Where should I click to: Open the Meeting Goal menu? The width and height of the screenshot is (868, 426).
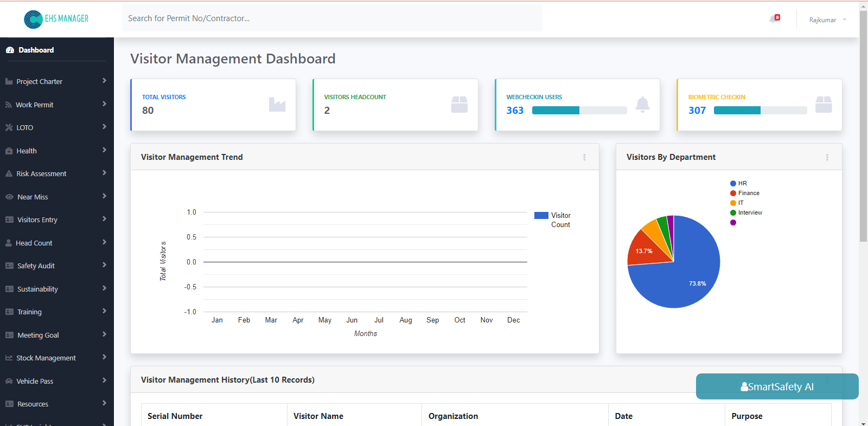pyautogui.click(x=38, y=335)
